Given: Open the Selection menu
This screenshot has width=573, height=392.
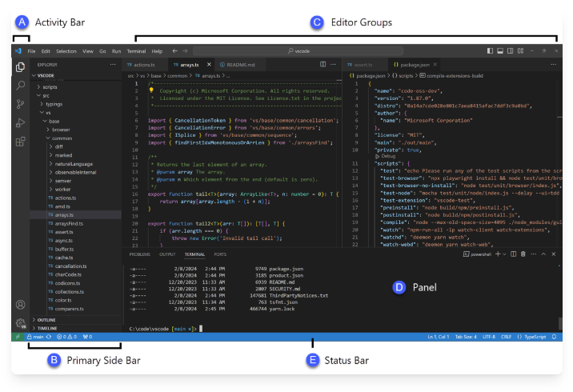Looking at the screenshot, I should tap(66, 51).
